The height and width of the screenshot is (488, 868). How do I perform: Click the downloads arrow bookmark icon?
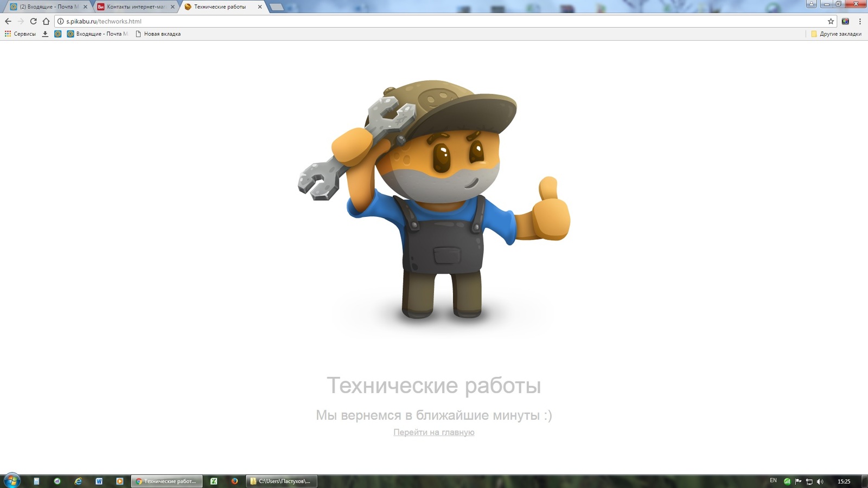tap(45, 34)
